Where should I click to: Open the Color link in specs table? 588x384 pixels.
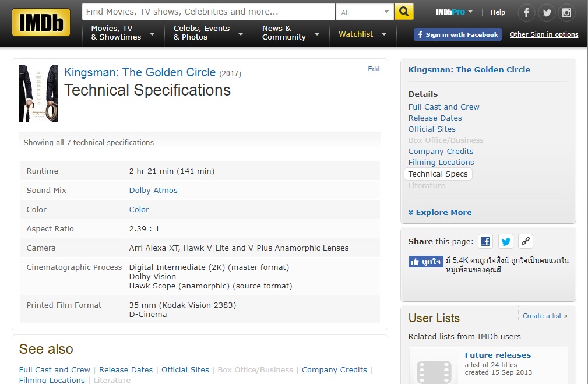pyautogui.click(x=139, y=209)
